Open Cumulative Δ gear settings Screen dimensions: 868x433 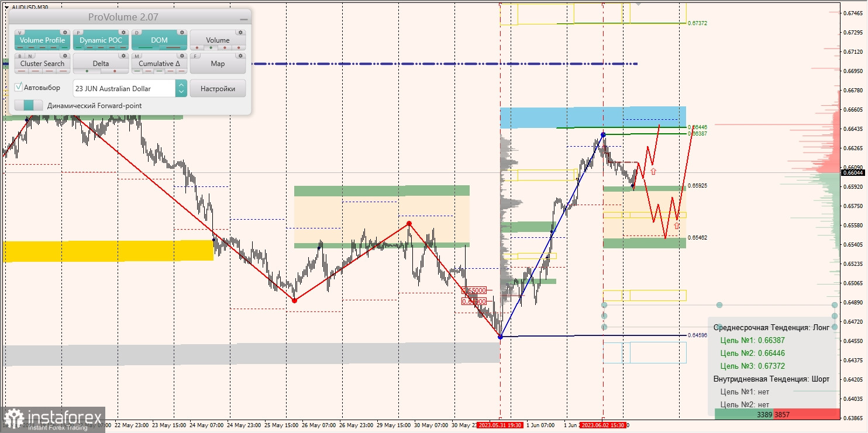coord(182,56)
